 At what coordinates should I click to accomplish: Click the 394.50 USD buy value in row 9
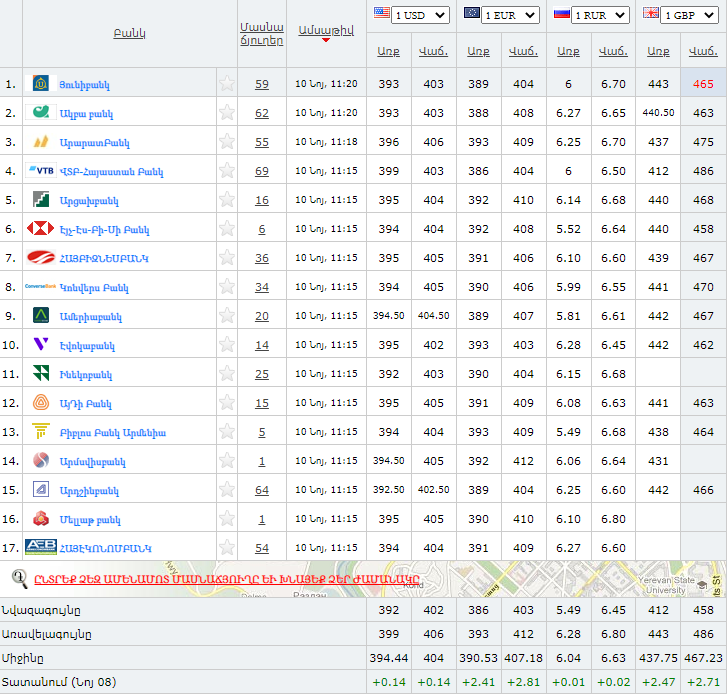pyautogui.click(x=389, y=316)
